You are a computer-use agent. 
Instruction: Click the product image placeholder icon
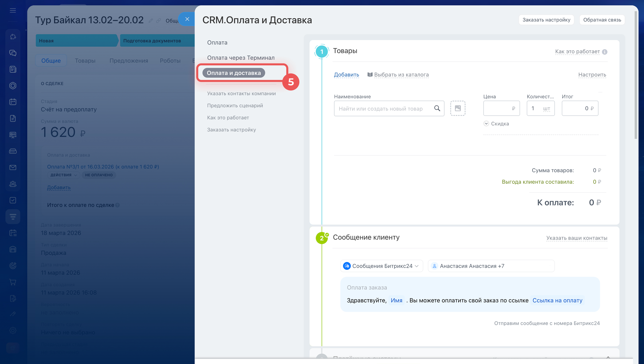458,108
